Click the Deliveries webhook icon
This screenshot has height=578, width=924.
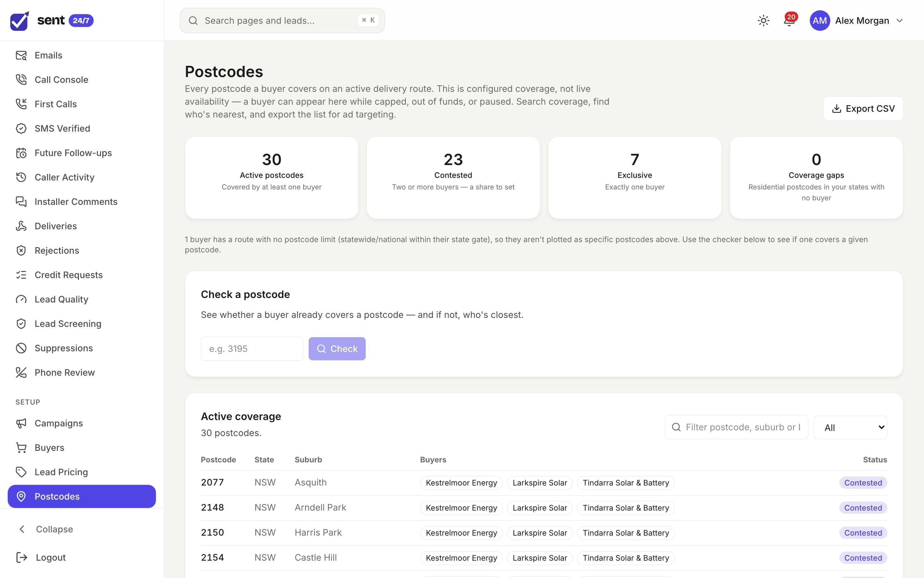click(x=21, y=226)
